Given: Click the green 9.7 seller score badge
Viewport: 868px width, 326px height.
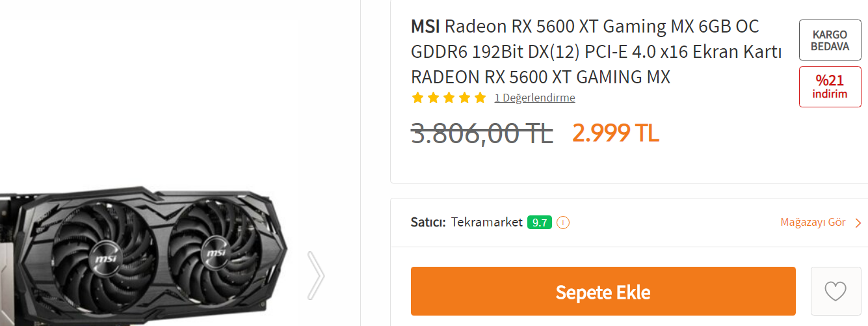Looking at the screenshot, I should (x=540, y=223).
